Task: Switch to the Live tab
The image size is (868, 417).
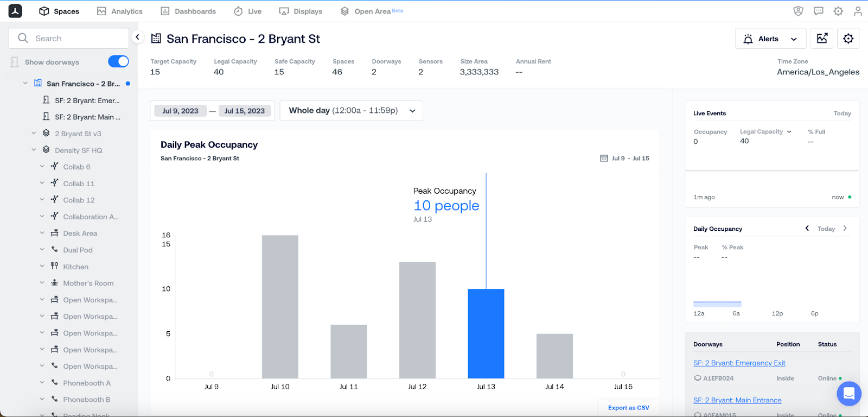Action: [x=247, y=11]
